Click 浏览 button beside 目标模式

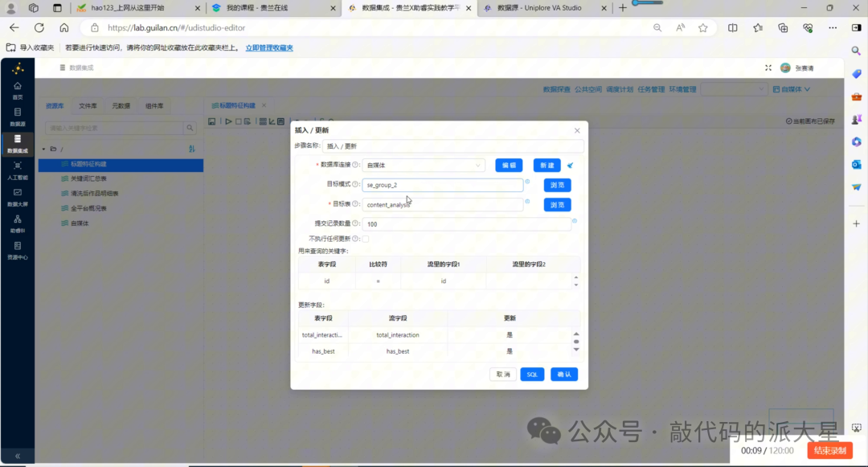pos(557,185)
